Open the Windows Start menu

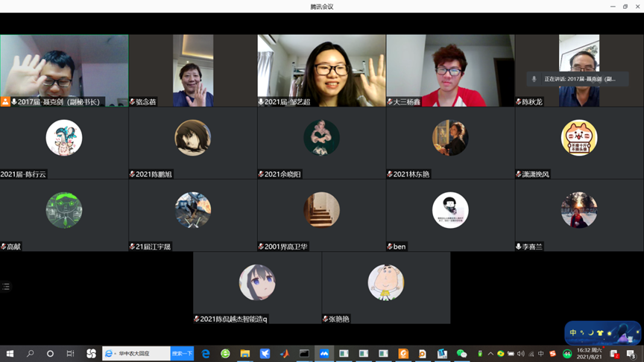pyautogui.click(x=10, y=354)
